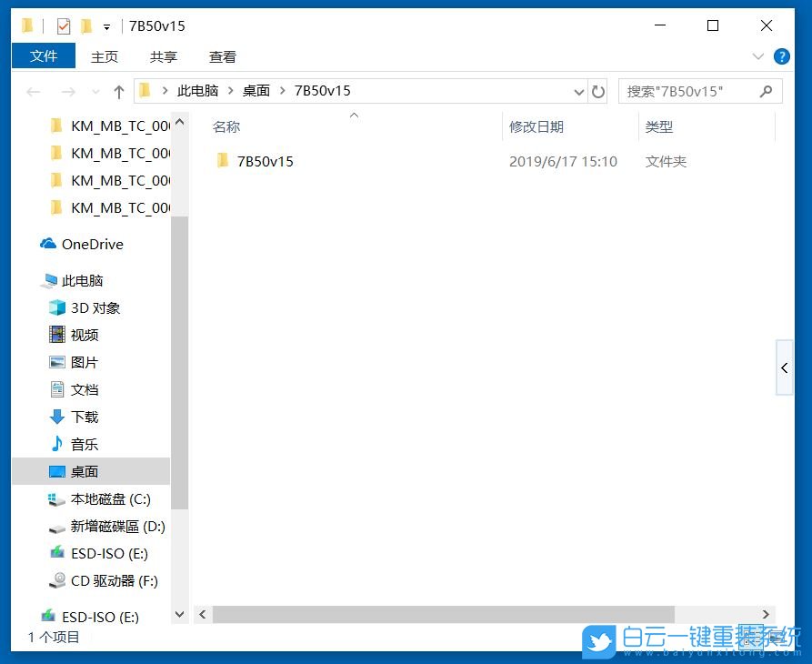This screenshot has width=812, height=664.
Task: Click the up arrow to parent folder
Action: [x=119, y=91]
